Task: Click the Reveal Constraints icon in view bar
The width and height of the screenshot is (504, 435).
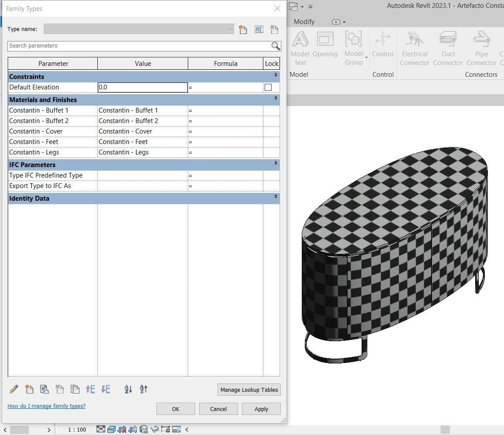Action: [x=165, y=429]
